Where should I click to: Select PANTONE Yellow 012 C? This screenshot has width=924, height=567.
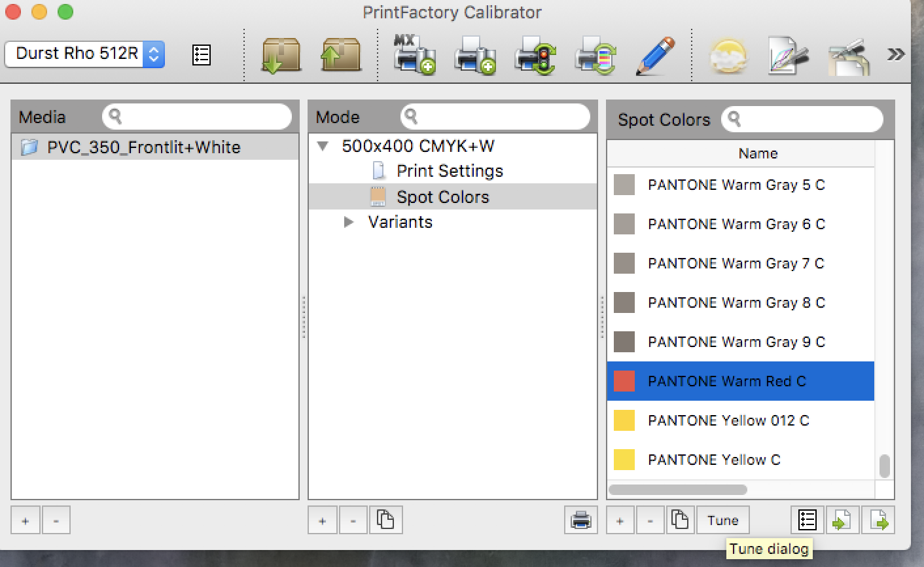pos(741,420)
